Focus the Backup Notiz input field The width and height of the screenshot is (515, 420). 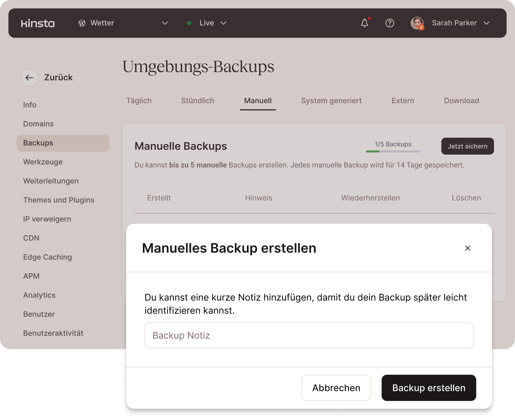(309, 335)
